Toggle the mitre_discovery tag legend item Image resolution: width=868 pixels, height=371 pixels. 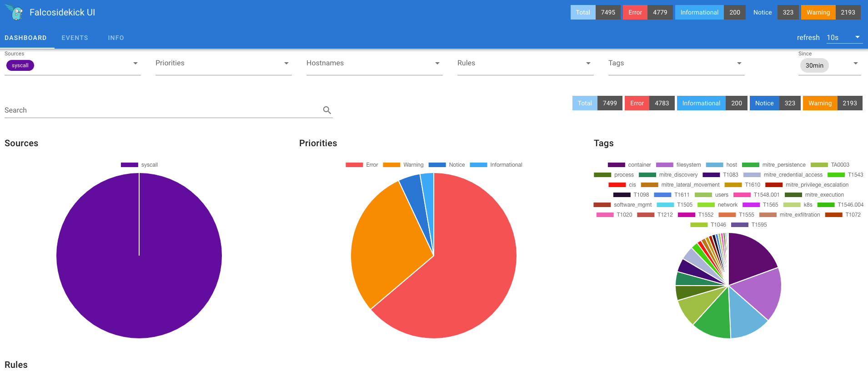click(668, 175)
